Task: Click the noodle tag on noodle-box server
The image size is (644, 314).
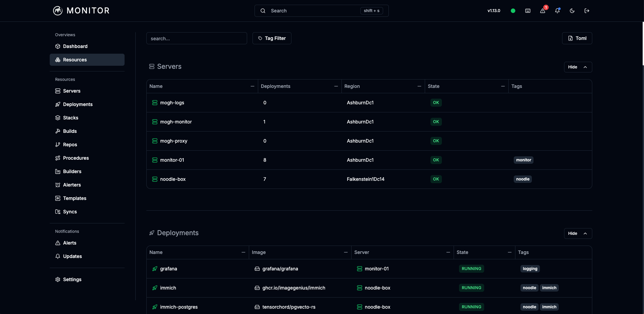Action: click(523, 179)
